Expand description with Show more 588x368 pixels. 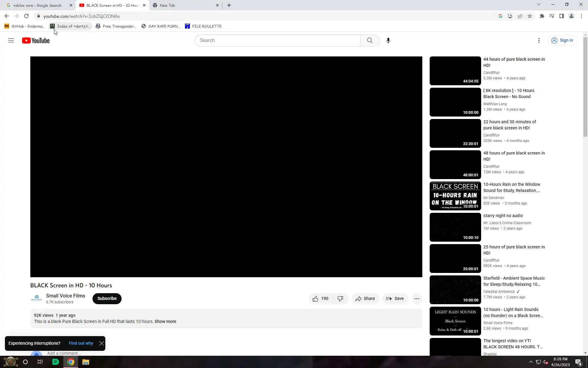[165, 322]
